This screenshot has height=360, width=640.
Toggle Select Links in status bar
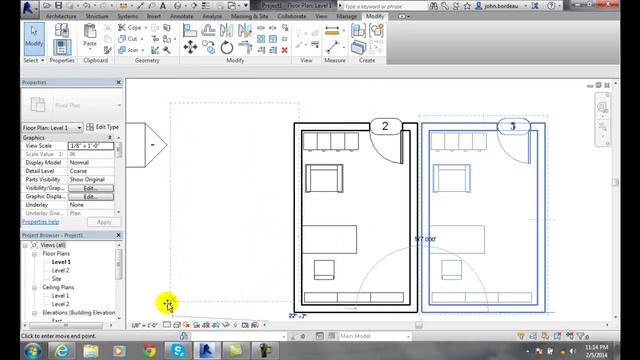tap(521, 336)
